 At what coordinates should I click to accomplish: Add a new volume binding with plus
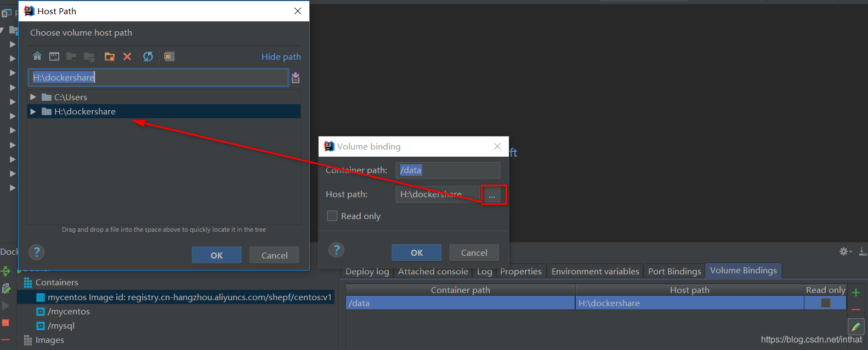click(856, 292)
